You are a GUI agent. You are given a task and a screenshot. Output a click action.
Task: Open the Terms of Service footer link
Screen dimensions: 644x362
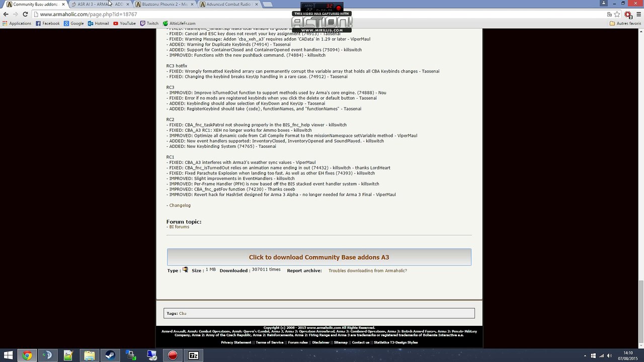pos(270,342)
